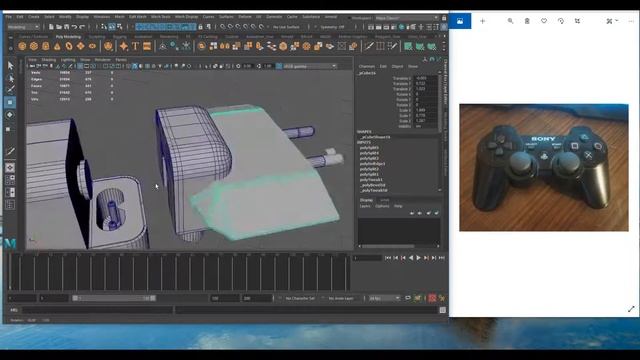Viewport: 640px width, 360px height.
Task: Choose the Paint Selection tool in toolbox
Action: click(x=10, y=89)
